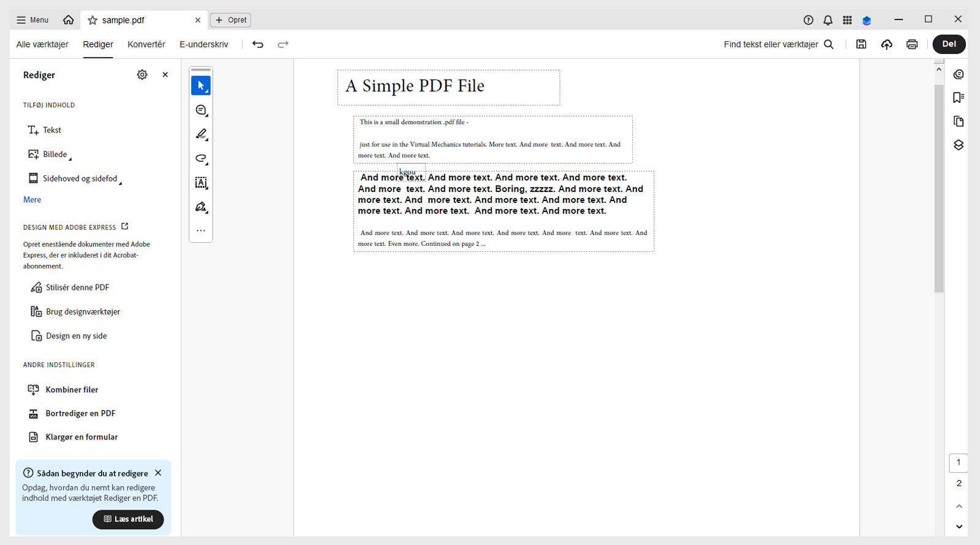The height and width of the screenshot is (545, 980).
Task: Click the Del share button
Action: 949,44
